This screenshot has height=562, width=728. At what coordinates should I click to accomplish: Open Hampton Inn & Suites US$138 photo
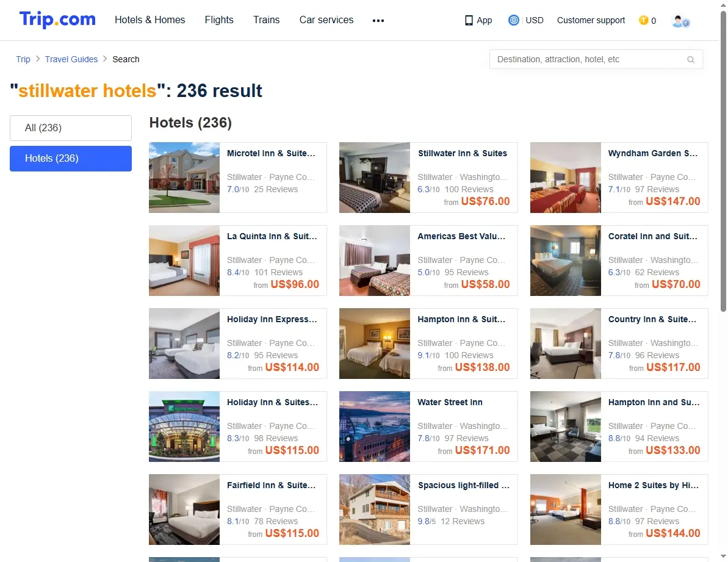point(375,344)
